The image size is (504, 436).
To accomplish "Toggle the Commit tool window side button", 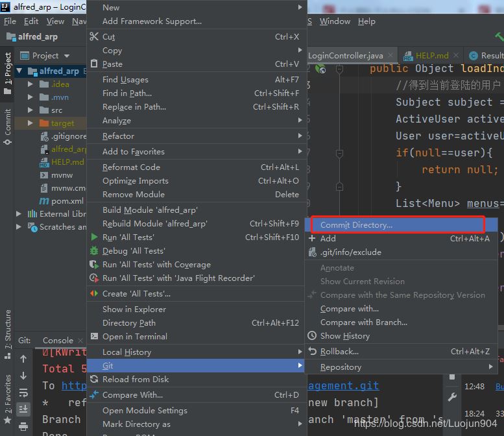I will (x=8, y=127).
